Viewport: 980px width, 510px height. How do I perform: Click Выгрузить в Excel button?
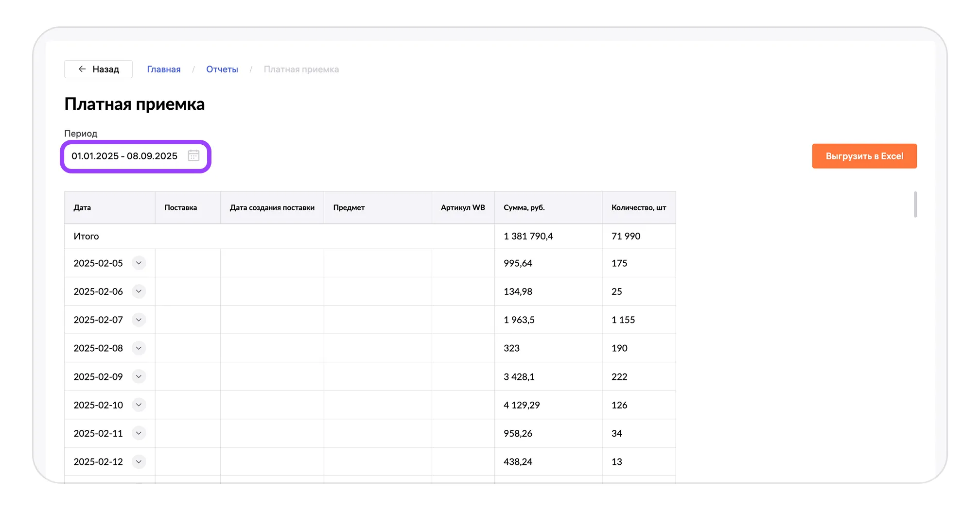[864, 156]
